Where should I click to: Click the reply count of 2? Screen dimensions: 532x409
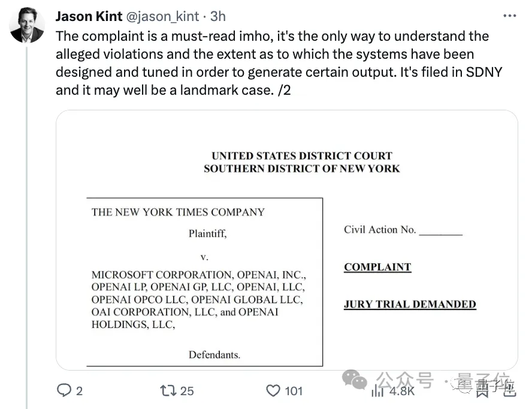pyautogui.click(x=79, y=391)
